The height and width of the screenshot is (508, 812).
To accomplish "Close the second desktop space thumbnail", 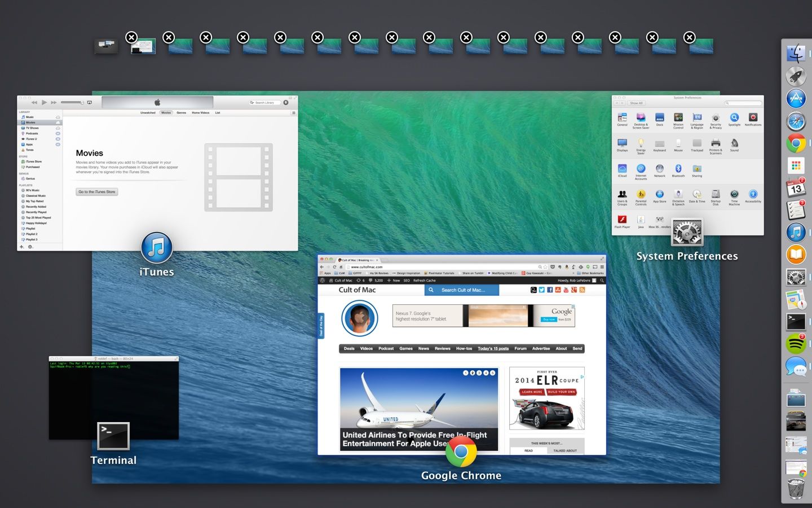I will click(169, 37).
